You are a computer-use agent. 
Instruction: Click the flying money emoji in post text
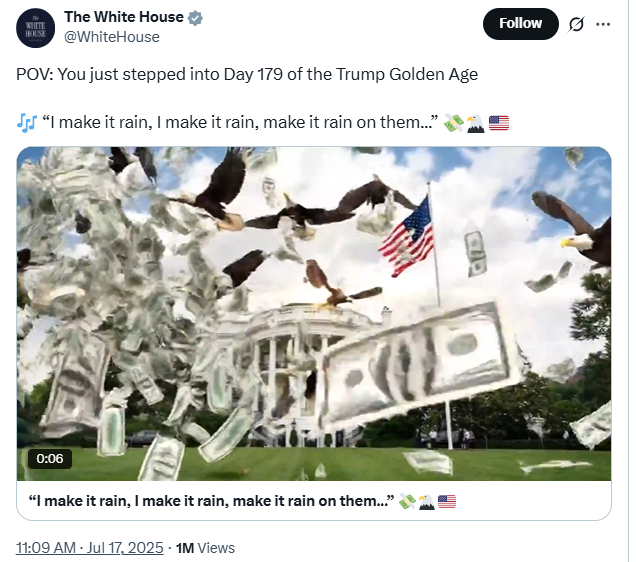453,123
